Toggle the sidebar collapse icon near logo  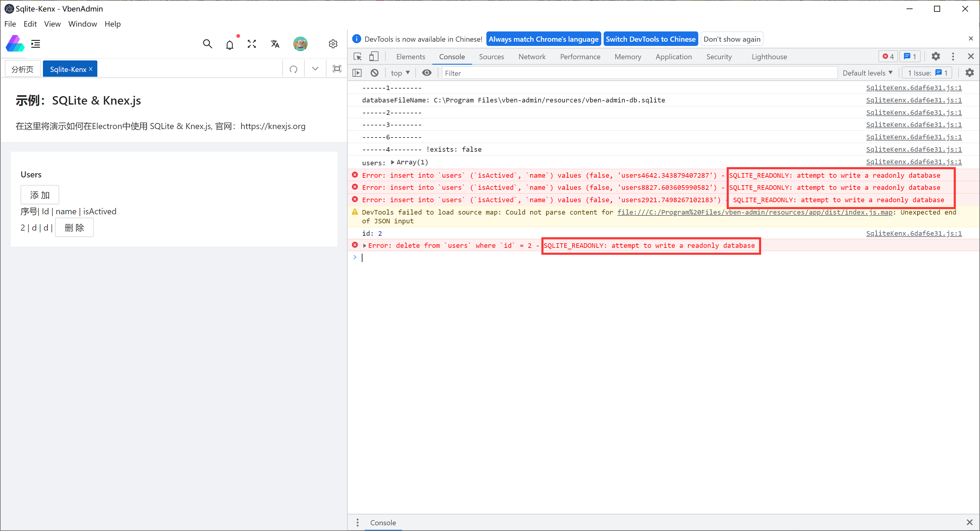pyautogui.click(x=35, y=43)
